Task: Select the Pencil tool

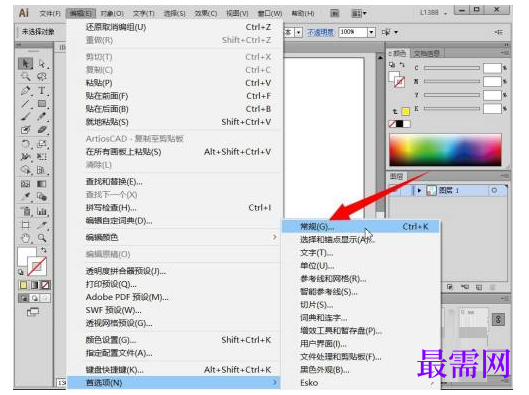Action: (42, 117)
